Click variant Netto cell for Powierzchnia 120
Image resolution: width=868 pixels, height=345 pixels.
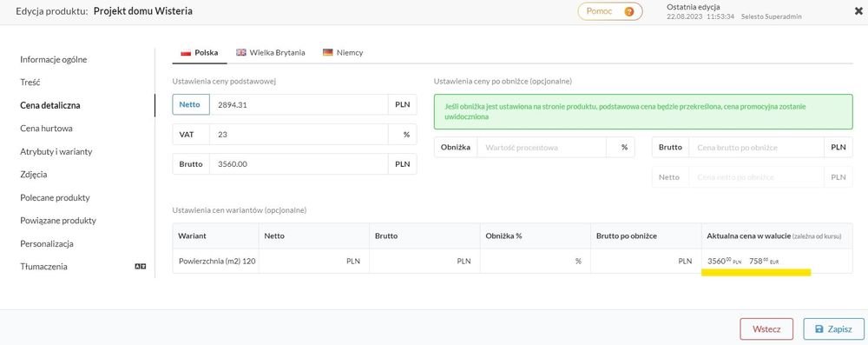tap(314, 261)
